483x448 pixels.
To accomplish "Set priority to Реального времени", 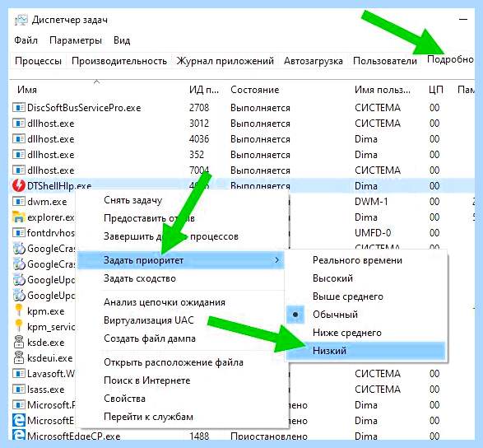I will [366, 260].
